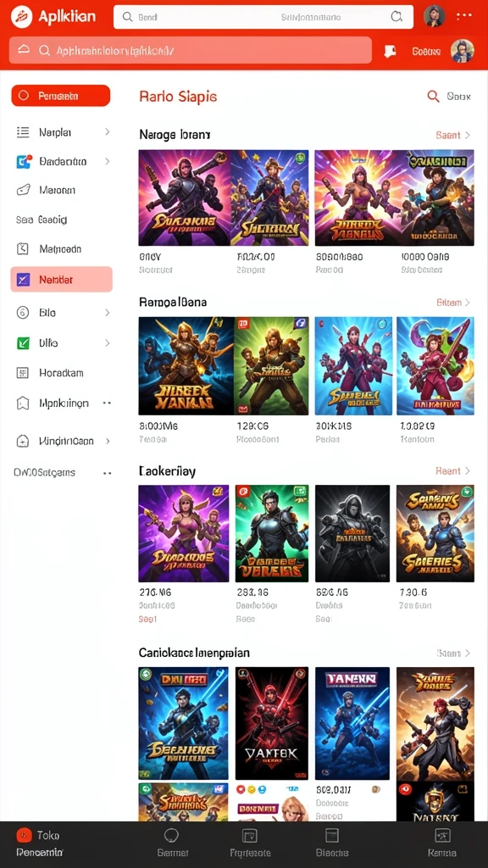This screenshot has height=868, width=488.
Task: Open the first game thumbnail under Ramoal Bana
Action: pyautogui.click(x=186, y=366)
